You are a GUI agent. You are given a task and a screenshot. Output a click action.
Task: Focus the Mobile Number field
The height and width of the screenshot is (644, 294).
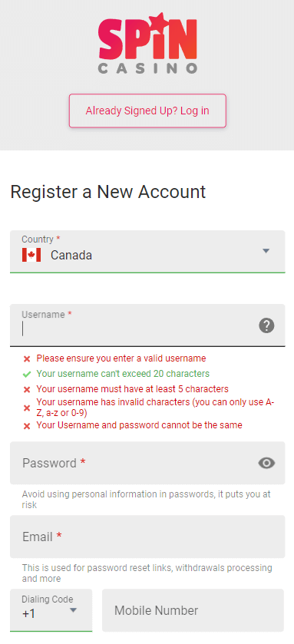click(x=193, y=610)
